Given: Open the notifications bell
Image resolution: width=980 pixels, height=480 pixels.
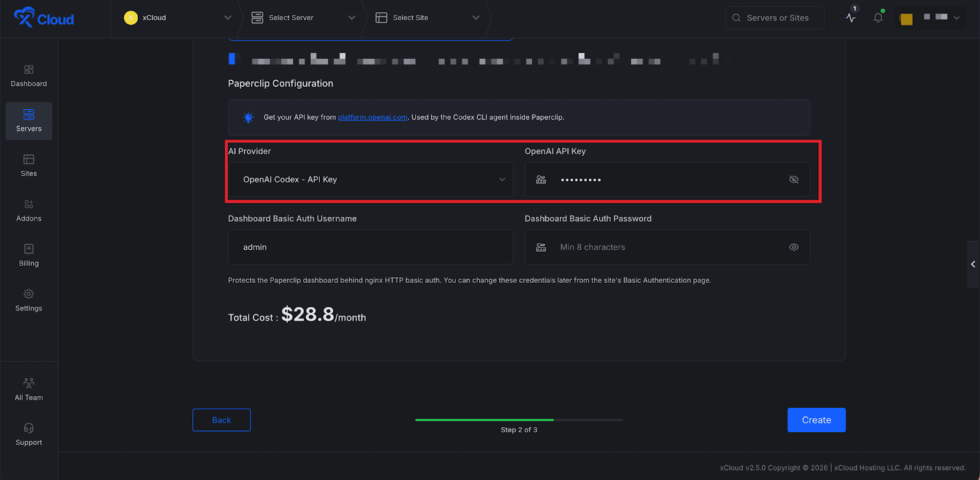Looking at the screenshot, I should 878,18.
